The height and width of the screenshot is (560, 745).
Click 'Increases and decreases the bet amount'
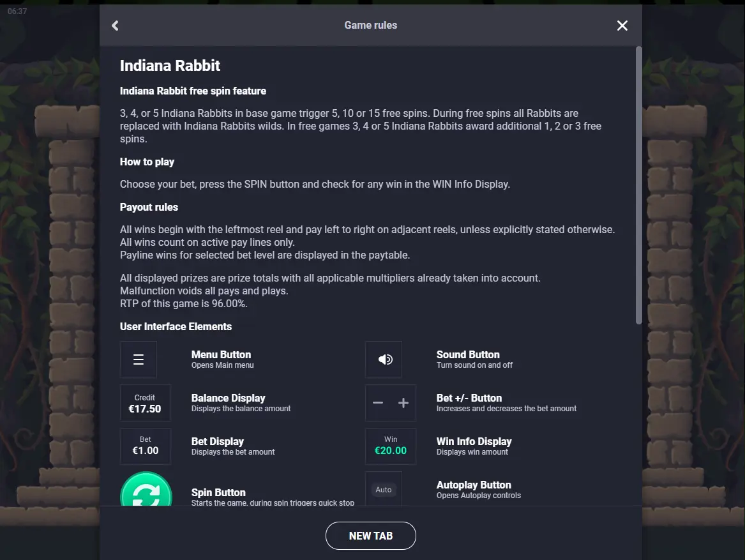[506, 409]
